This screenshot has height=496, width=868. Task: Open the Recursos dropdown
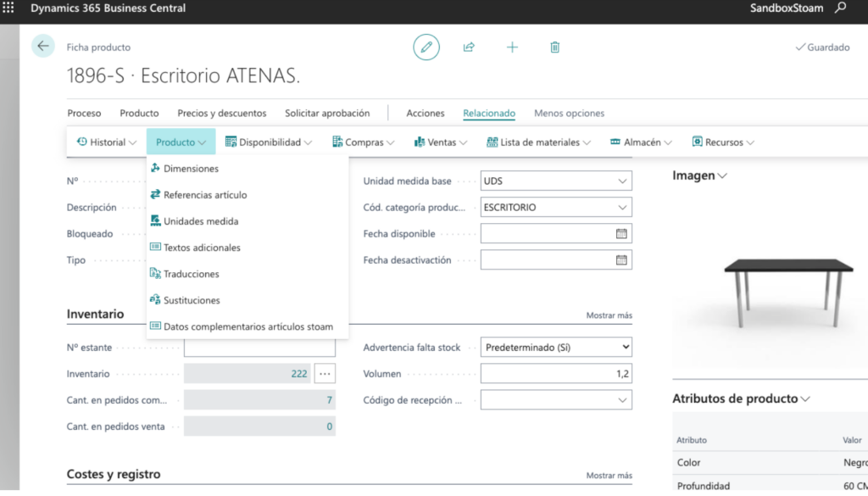[x=723, y=142]
